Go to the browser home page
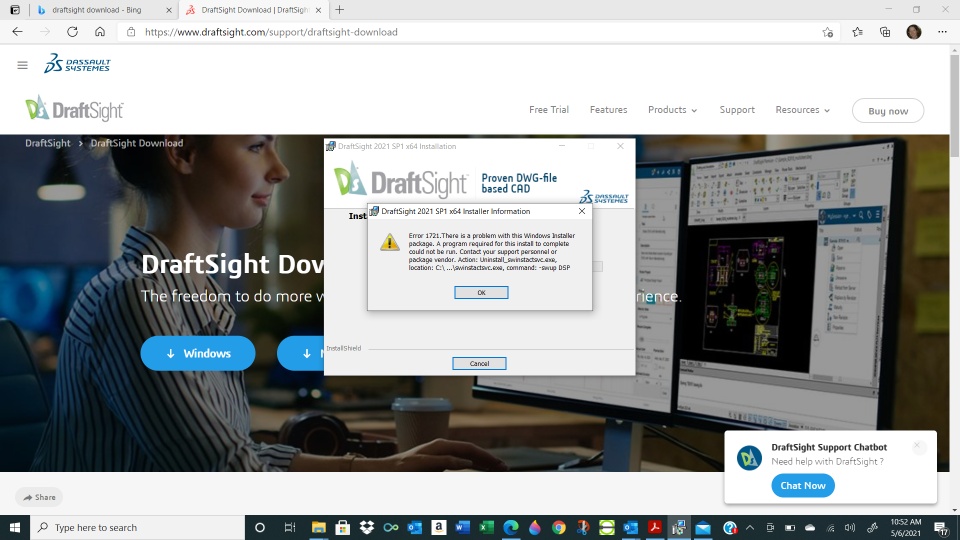960x540 pixels. 100,32
